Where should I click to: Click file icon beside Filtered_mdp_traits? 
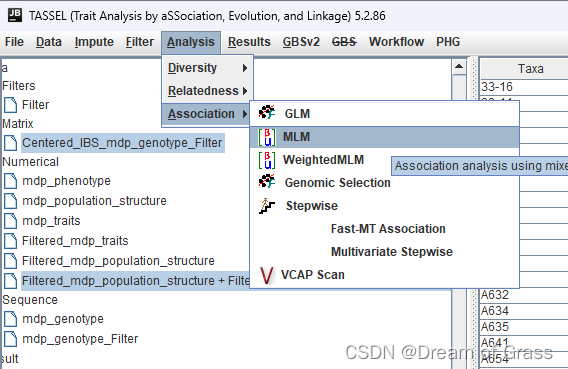coord(11,241)
